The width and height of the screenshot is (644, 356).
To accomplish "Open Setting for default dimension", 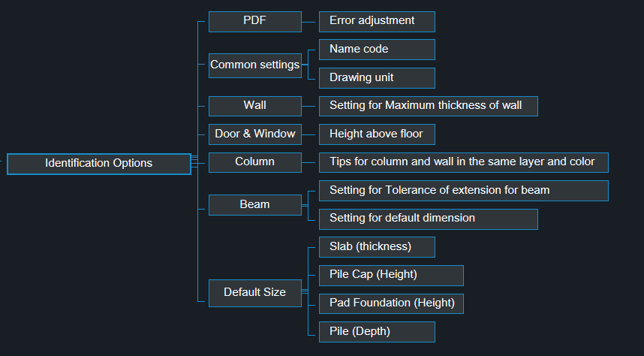I will (428, 219).
